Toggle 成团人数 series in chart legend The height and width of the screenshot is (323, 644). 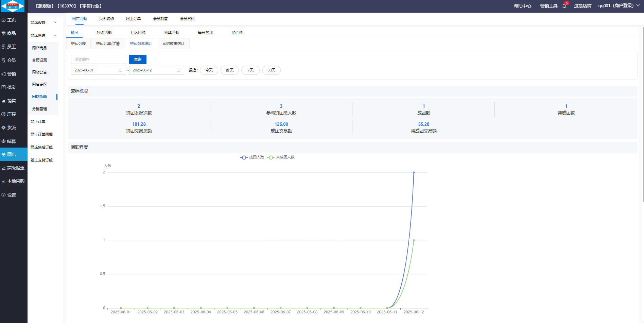(x=252, y=157)
